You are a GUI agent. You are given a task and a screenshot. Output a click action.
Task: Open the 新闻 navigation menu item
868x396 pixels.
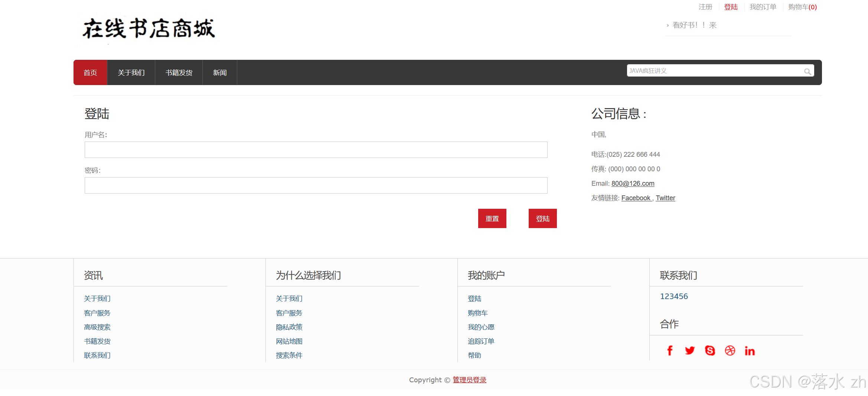220,72
